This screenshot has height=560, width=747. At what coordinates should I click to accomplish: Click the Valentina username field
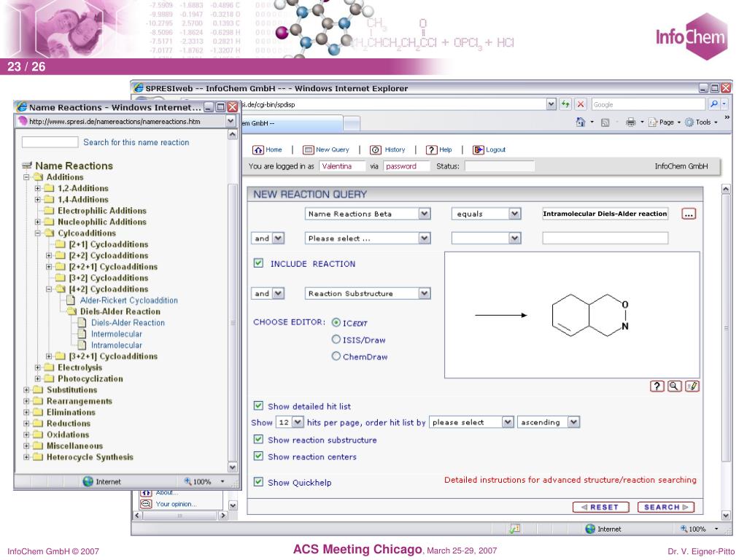pos(342,166)
